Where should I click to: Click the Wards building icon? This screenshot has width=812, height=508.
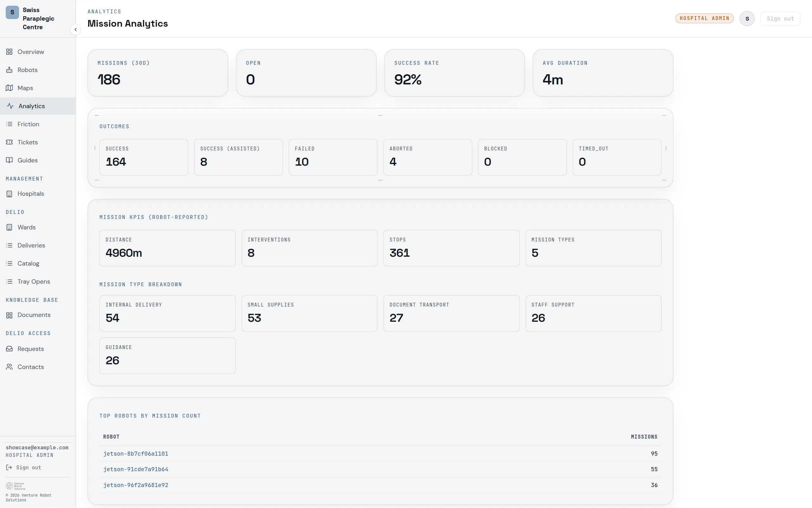(10, 228)
